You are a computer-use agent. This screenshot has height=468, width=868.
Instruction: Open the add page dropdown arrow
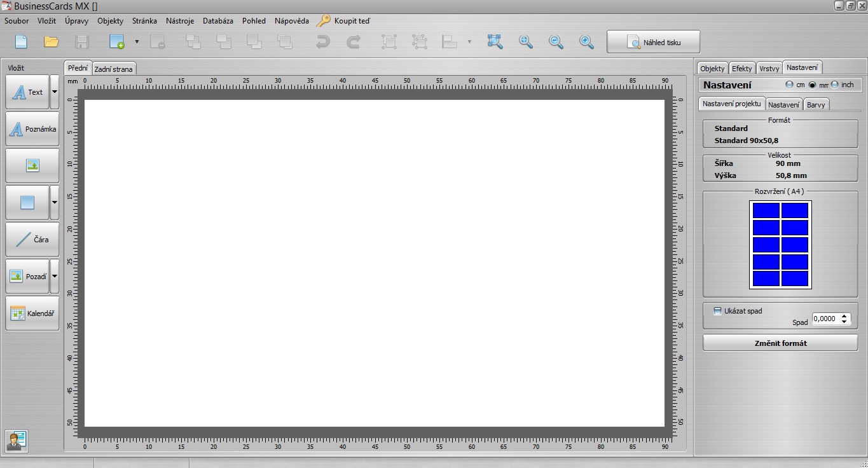[136, 42]
